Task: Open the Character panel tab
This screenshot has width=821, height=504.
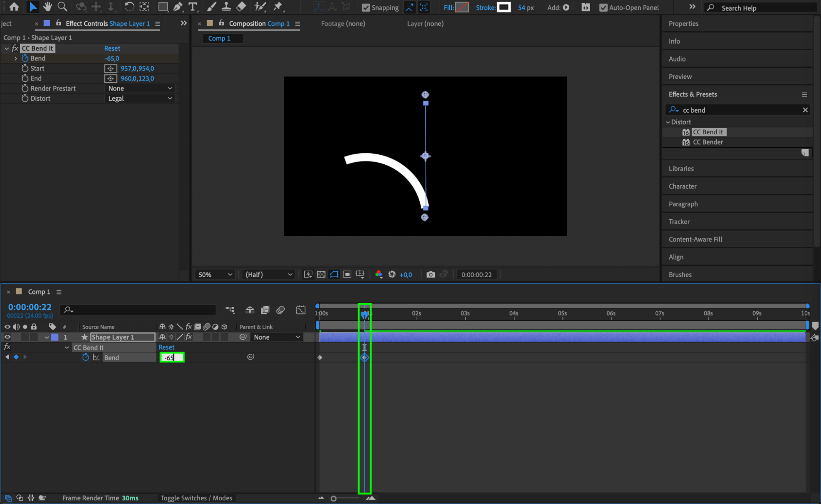Action: (x=682, y=186)
